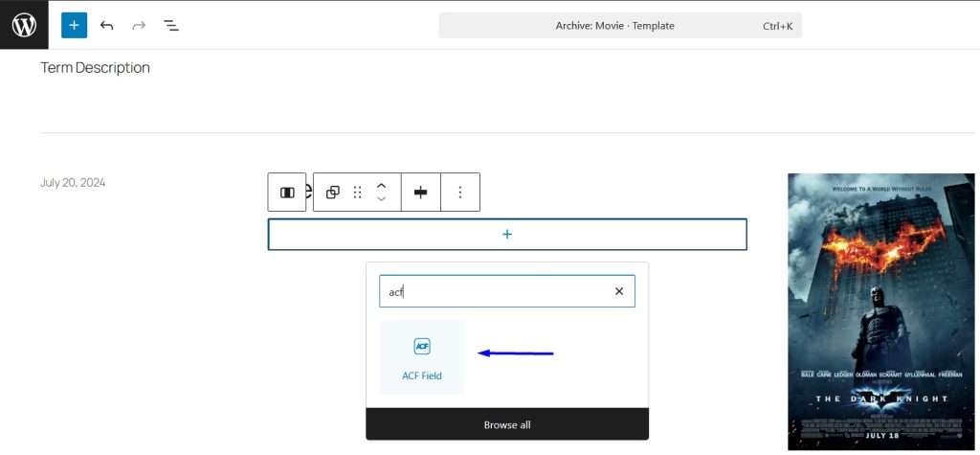Click the add block appender in column

click(506, 235)
